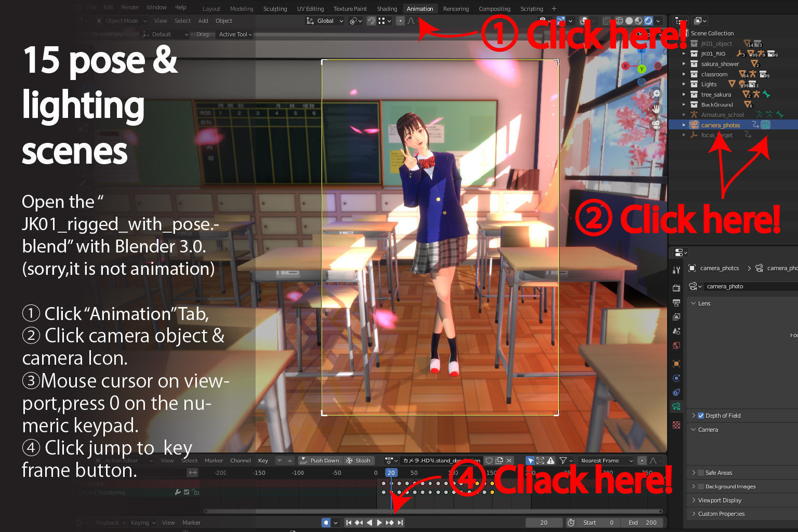Open the Tool properties tab

pos(676,270)
